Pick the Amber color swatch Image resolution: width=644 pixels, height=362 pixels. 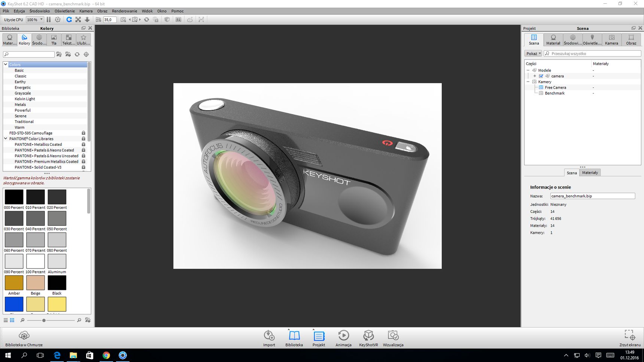(x=14, y=283)
